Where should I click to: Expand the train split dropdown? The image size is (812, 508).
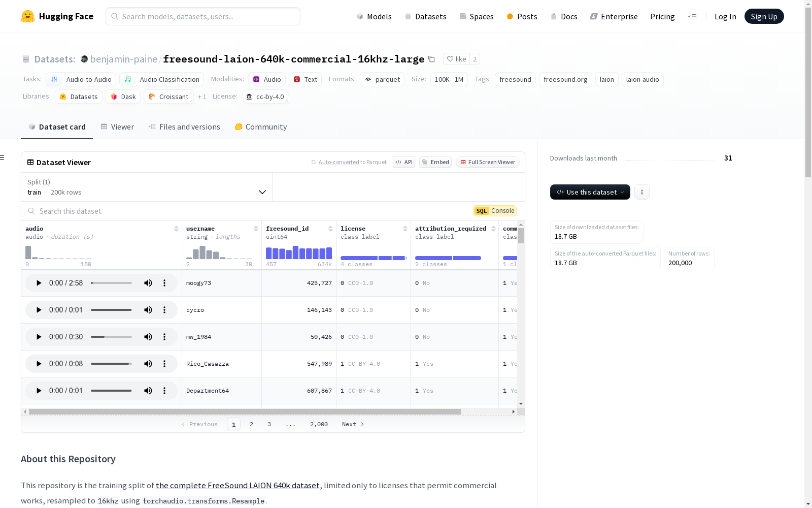[147, 187]
